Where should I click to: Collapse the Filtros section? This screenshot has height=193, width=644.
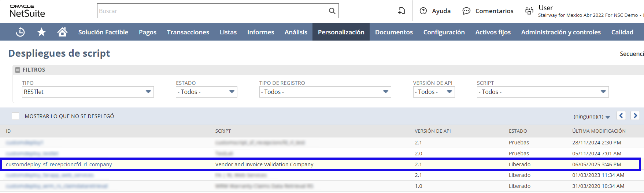tap(18, 70)
